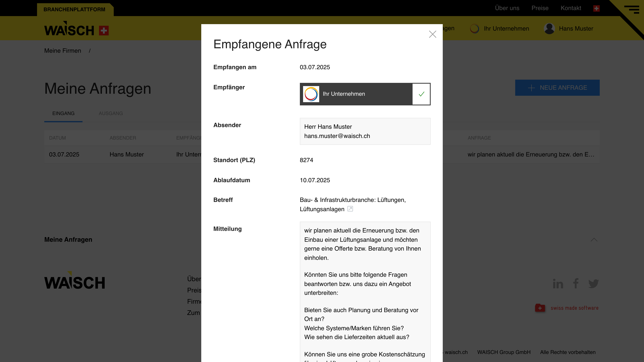Click the Hans Muster profile avatar

tap(549, 29)
